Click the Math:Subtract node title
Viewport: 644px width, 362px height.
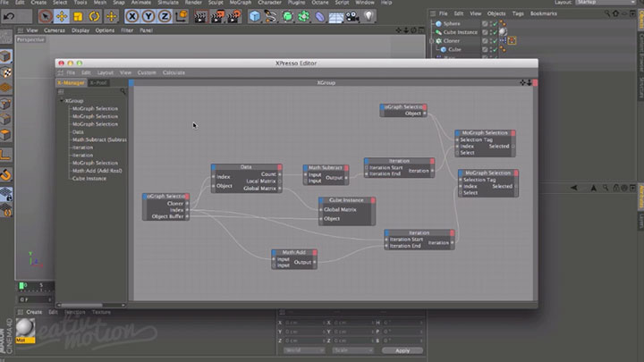point(326,167)
